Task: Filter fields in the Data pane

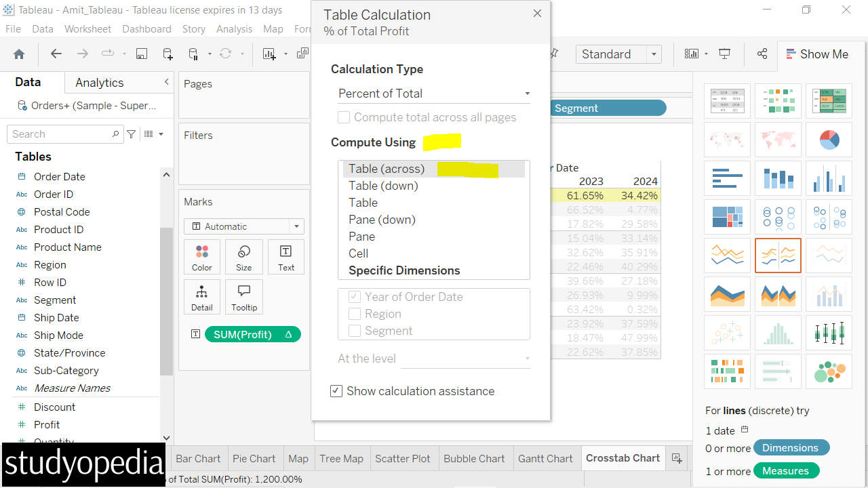Action: tap(132, 134)
